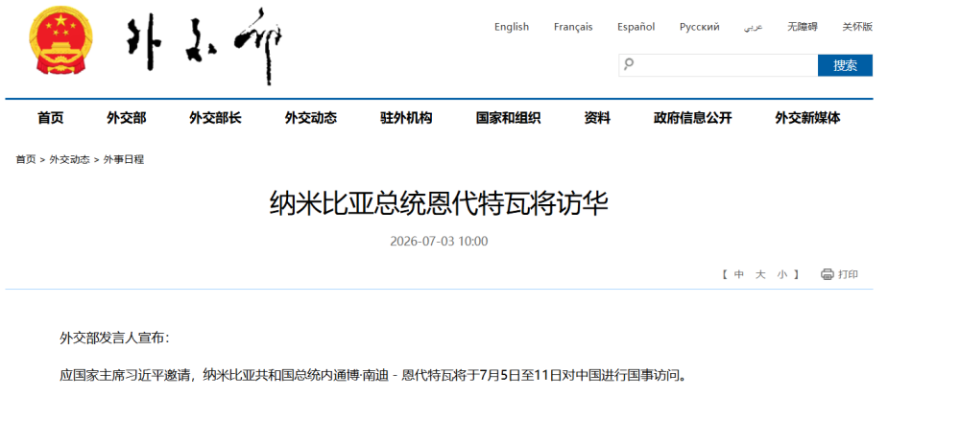Screen dimensions: 960x421
Task: Click the publish date 2026-07-03 10:00
Action: point(439,241)
